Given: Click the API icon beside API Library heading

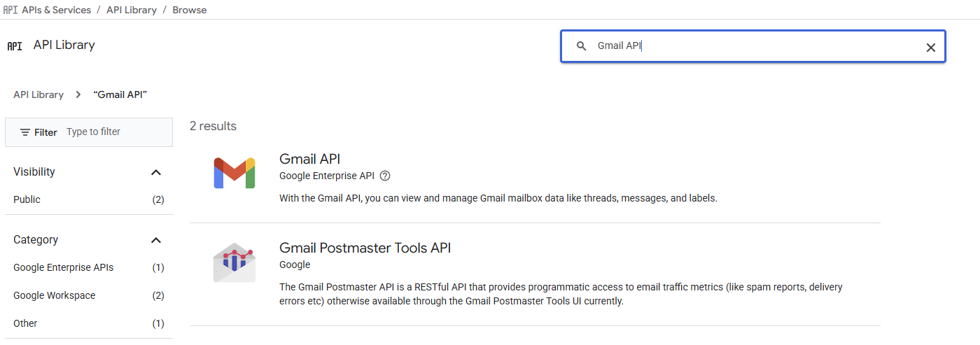Looking at the screenshot, I should tap(15, 46).
